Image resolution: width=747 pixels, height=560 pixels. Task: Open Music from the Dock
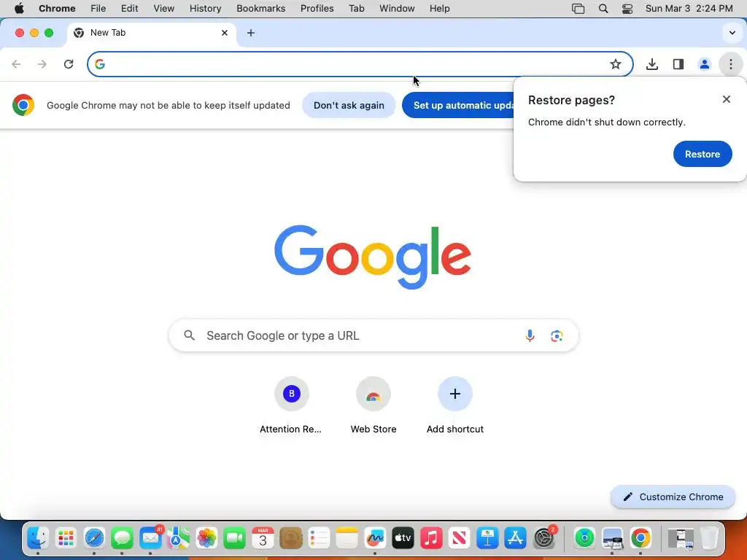click(x=431, y=538)
